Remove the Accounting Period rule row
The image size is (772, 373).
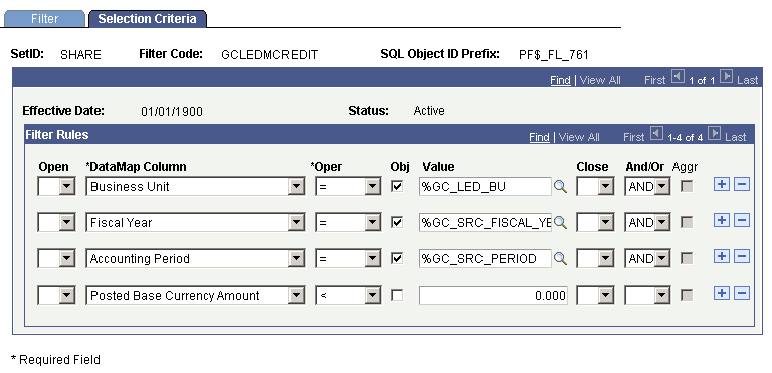[742, 256]
